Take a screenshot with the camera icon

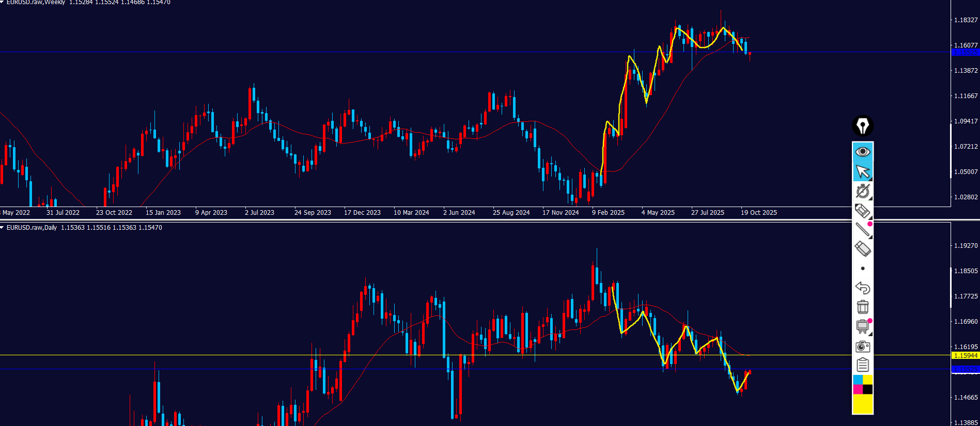(862, 346)
